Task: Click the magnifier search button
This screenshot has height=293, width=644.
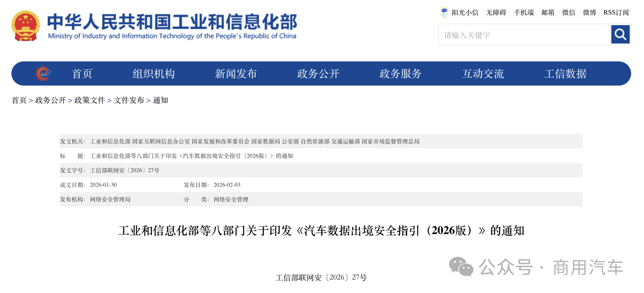Action: coord(620,34)
